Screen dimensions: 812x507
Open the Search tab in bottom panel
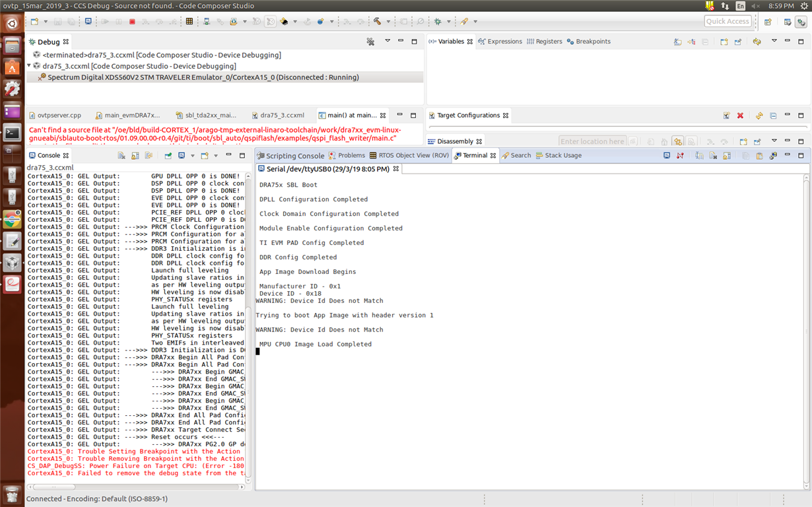point(516,156)
